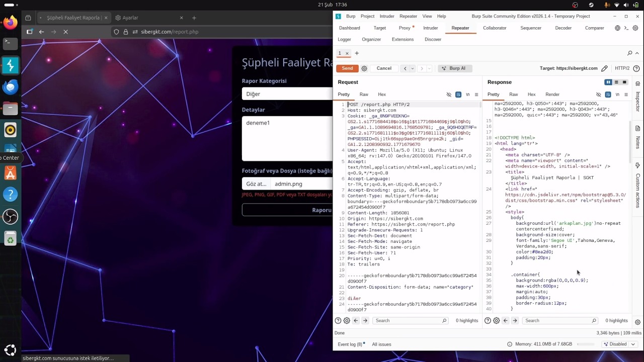Collapse Repeater tab bar chevron
This screenshot has width=644, height=362.
click(x=637, y=53)
